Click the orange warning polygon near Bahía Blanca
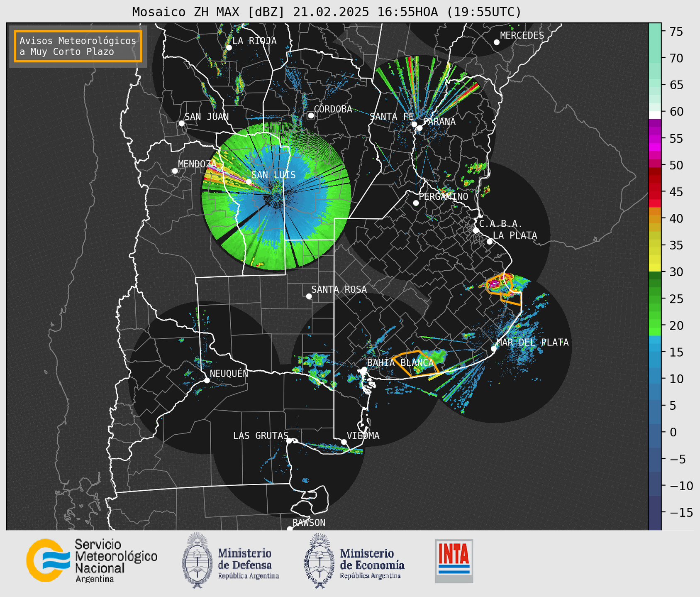 point(415,364)
